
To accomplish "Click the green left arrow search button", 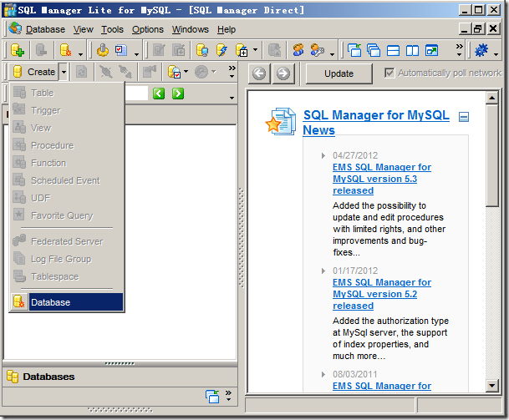I will (159, 94).
